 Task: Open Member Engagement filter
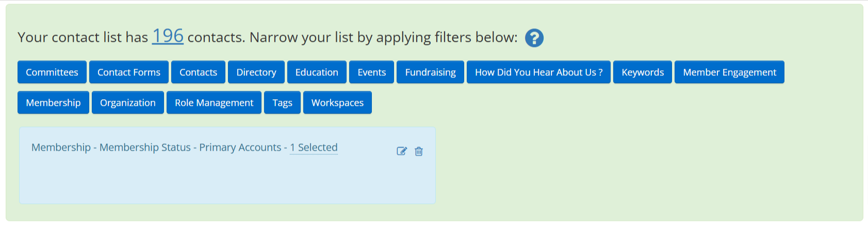(729, 72)
